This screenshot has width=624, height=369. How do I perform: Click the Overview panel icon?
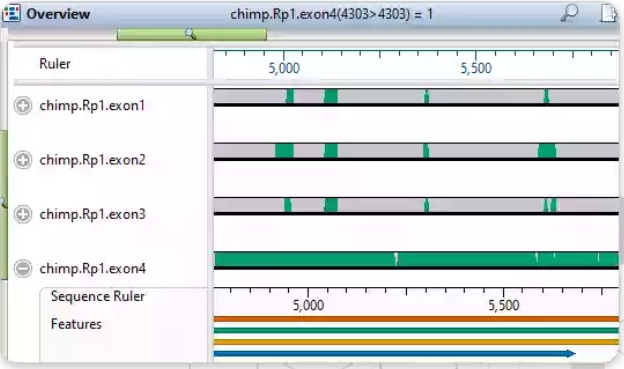click(11, 13)
